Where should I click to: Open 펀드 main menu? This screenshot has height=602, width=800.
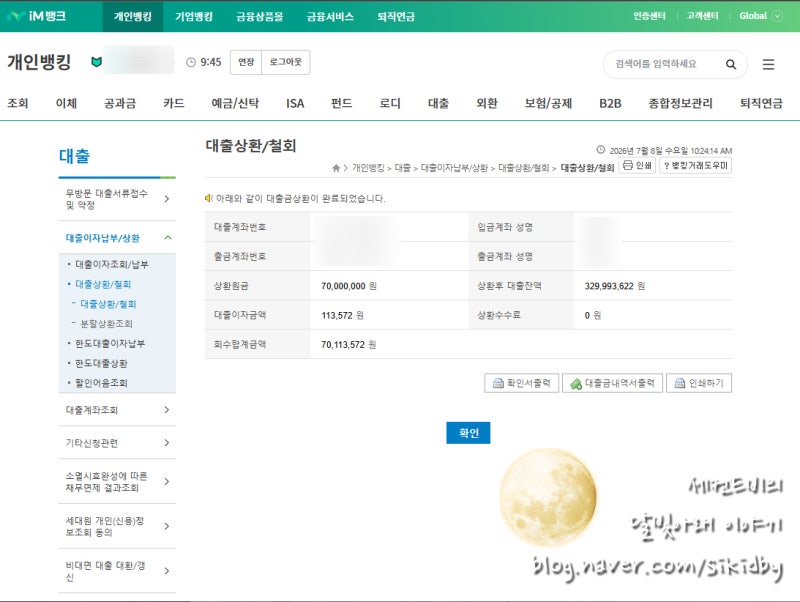click(342, 103)
